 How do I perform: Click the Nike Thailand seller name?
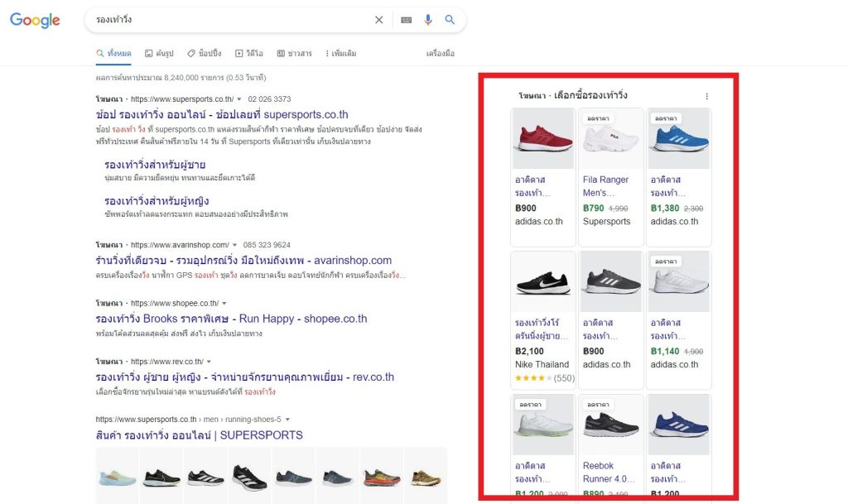pos(542,365)
